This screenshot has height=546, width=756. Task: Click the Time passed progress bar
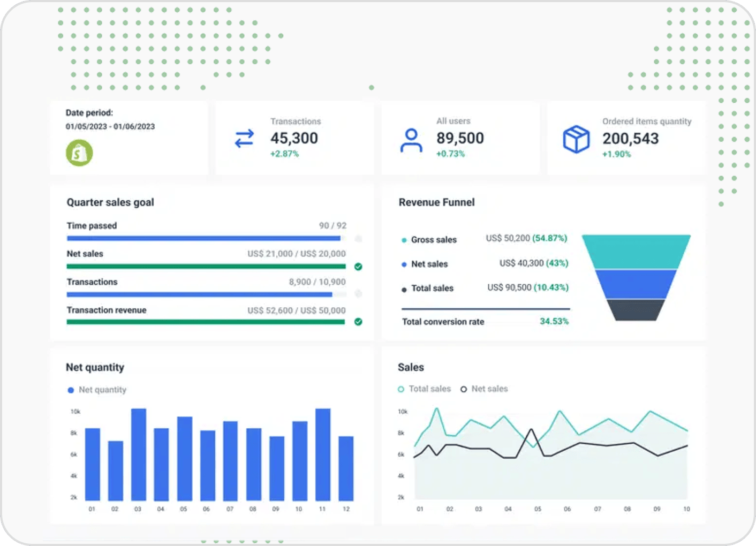coord(203,239)
